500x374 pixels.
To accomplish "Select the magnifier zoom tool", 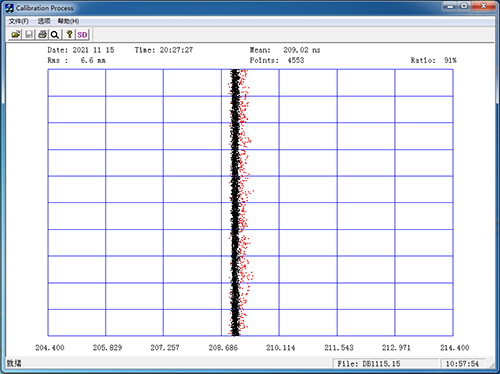I will click(x=55, y=34).
